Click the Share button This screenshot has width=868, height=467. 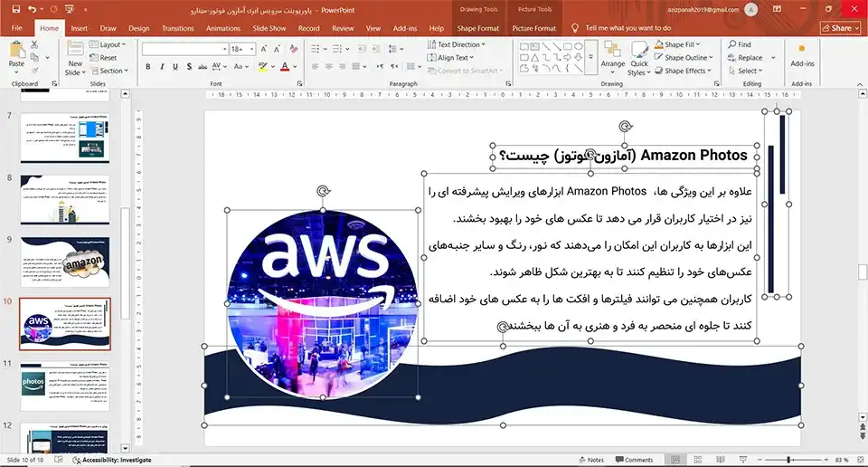(x=840, y=28)
